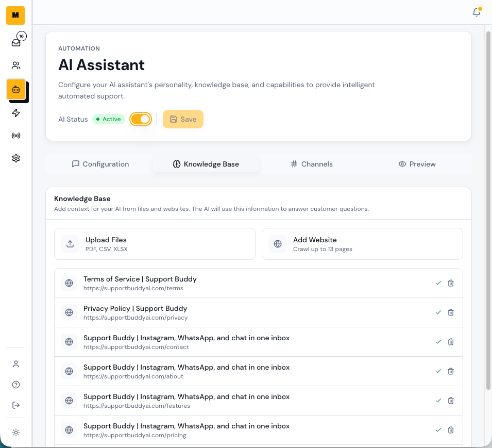The width and height of the screenshot is (492, 448).
Task: Click the checkmark on the contact page row
Action: click(x=438, y=342)
